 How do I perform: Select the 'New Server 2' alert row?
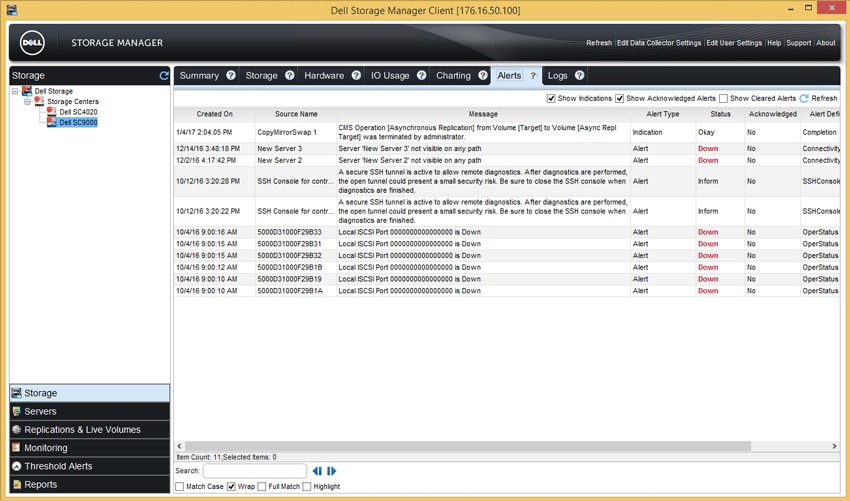pyautogui.click(x=507, y=160)
